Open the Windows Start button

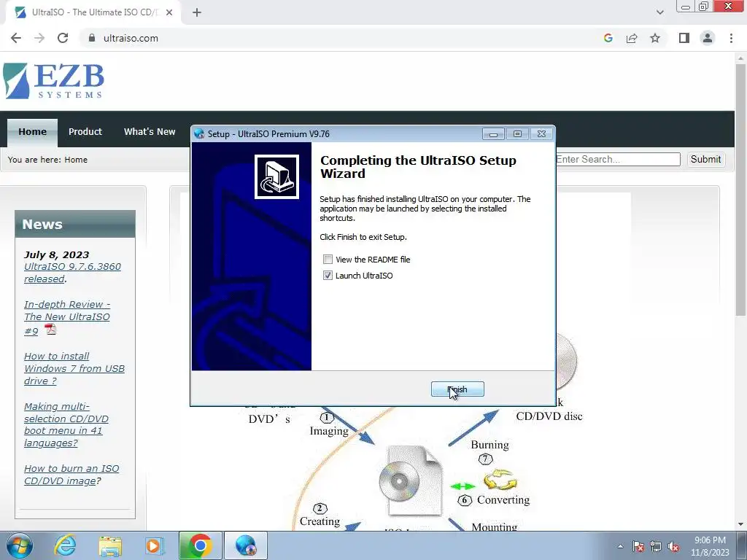[x=20, y=545]
